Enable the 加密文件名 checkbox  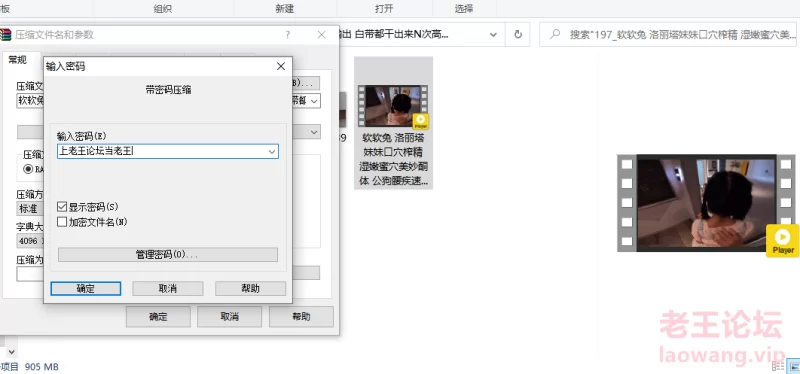[x=62, y=222]
